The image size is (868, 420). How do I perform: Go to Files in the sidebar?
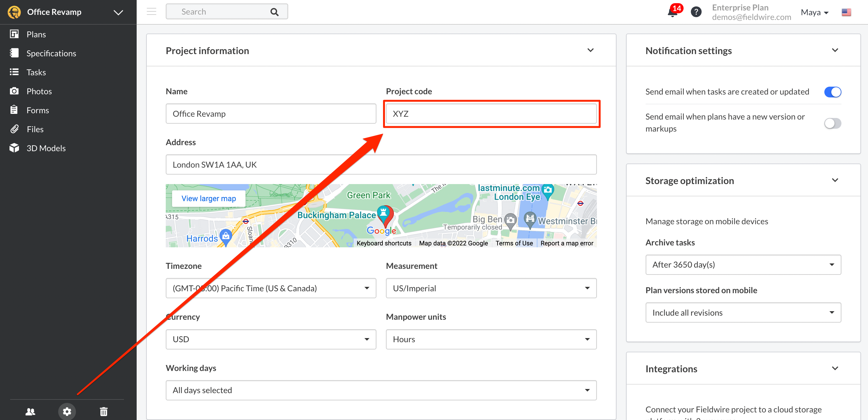tap(35, 129)
